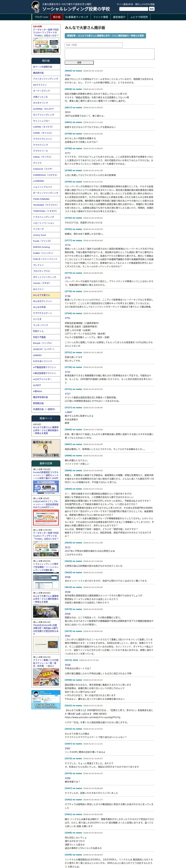
Task: Open maneo（マネオ） board
Action: click(46, 283)
